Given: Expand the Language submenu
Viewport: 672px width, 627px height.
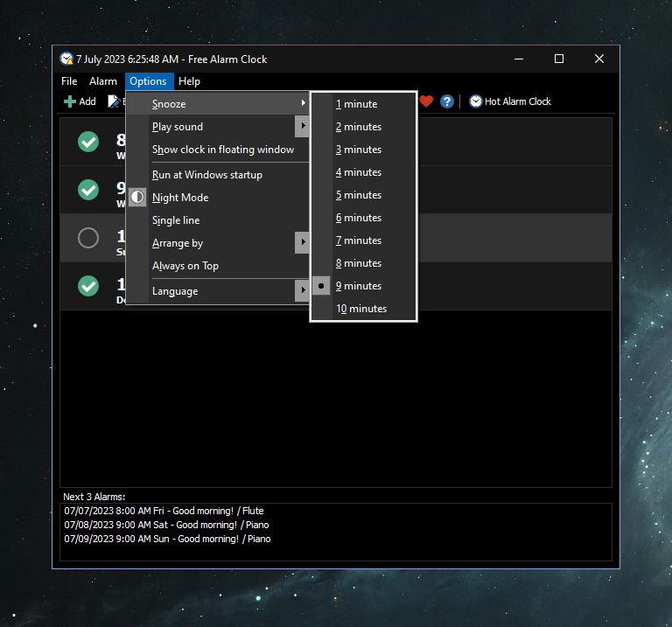Looking at the screenshot, I should pos(218,291).
